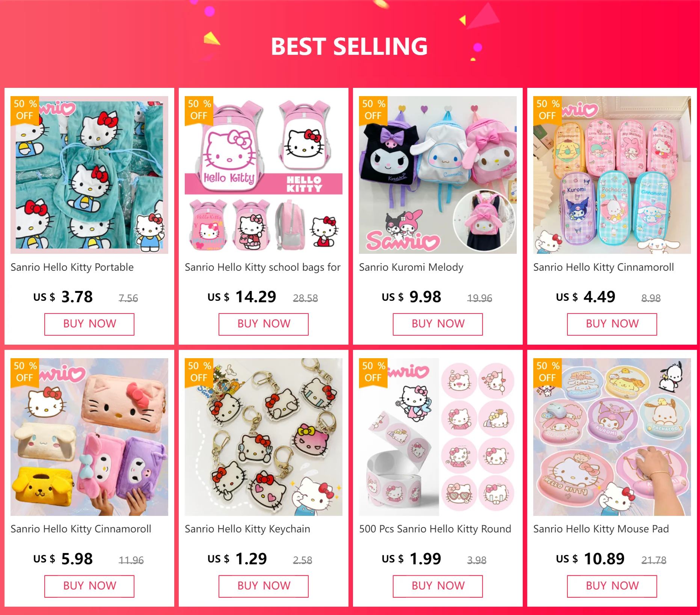Click Buy Now under Sanrio Kuromi Melody

[x=438, y=324]
